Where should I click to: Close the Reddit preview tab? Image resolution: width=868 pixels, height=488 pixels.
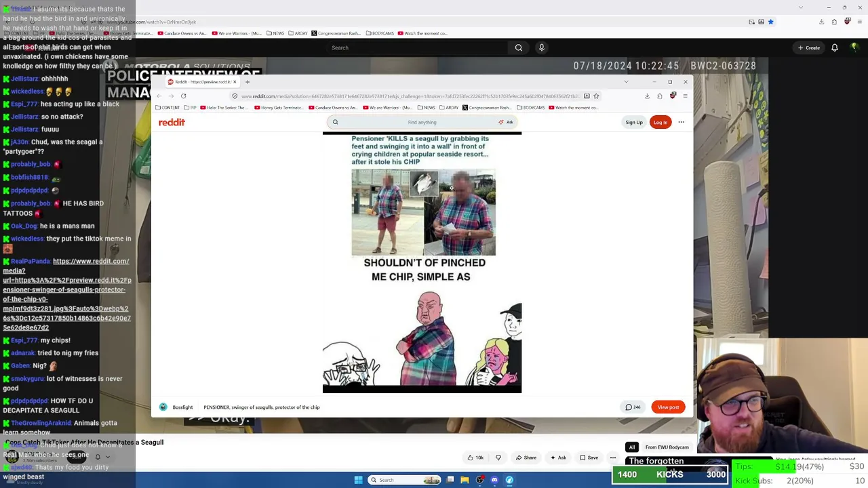(235, 82)
